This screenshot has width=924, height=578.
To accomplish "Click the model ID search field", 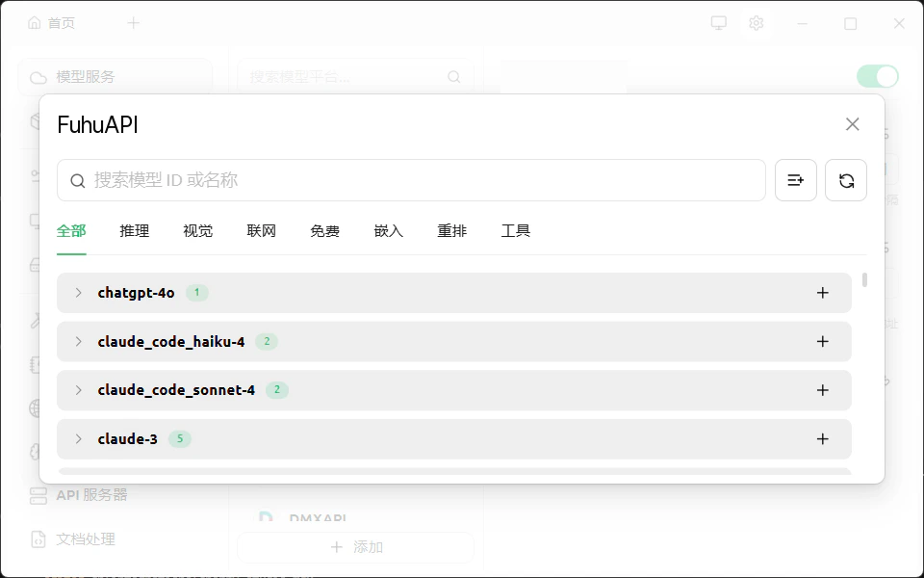I will pos(411,180).
